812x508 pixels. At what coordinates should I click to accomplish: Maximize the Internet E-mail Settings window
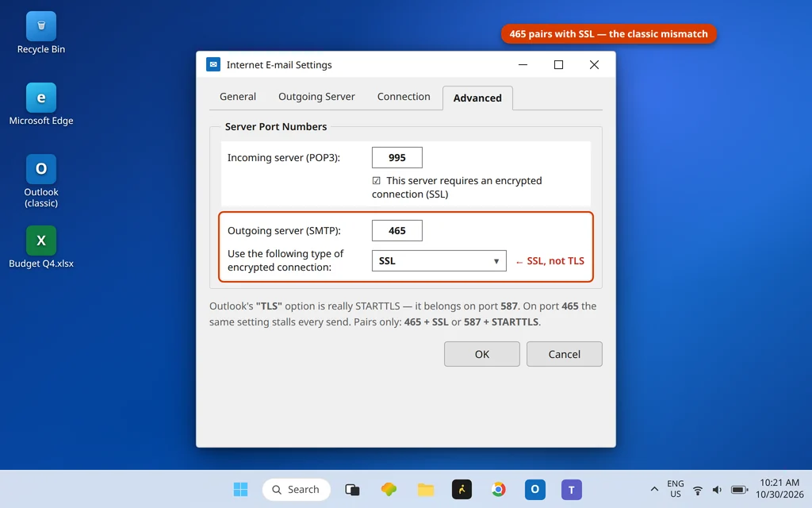click(x=558, y=65)
